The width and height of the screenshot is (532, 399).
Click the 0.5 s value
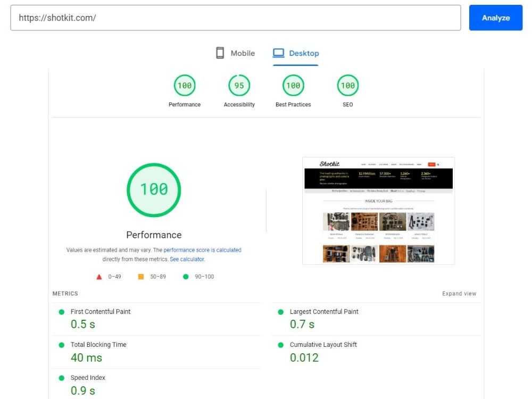point(83,325)
